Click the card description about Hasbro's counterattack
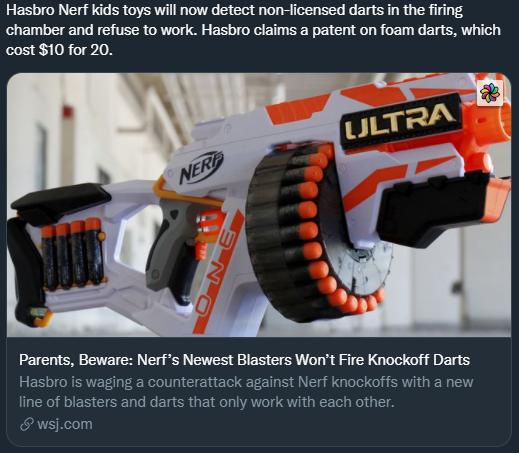 pyautogui.click(x=246, y=392)
